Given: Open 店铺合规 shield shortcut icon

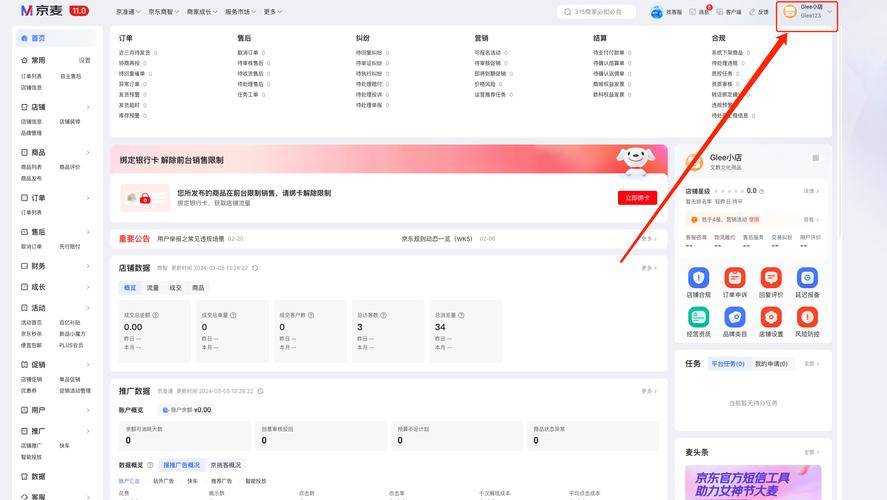Looking at the screenshot, I should [x=698, y=278].
